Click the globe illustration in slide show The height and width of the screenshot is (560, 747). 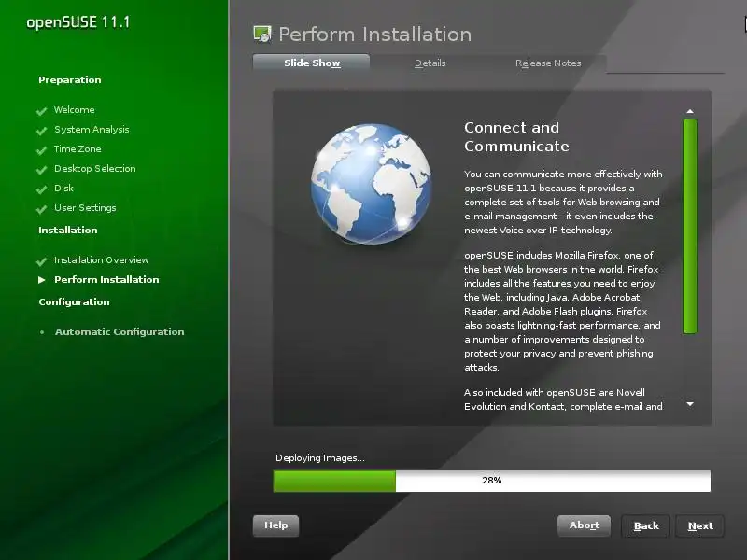click(371, 184)
